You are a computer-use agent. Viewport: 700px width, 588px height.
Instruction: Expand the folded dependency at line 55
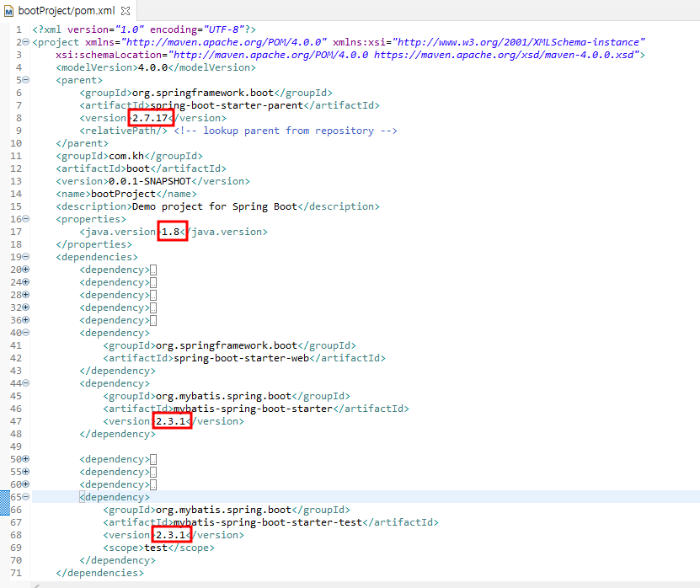[x=26, y=472]
